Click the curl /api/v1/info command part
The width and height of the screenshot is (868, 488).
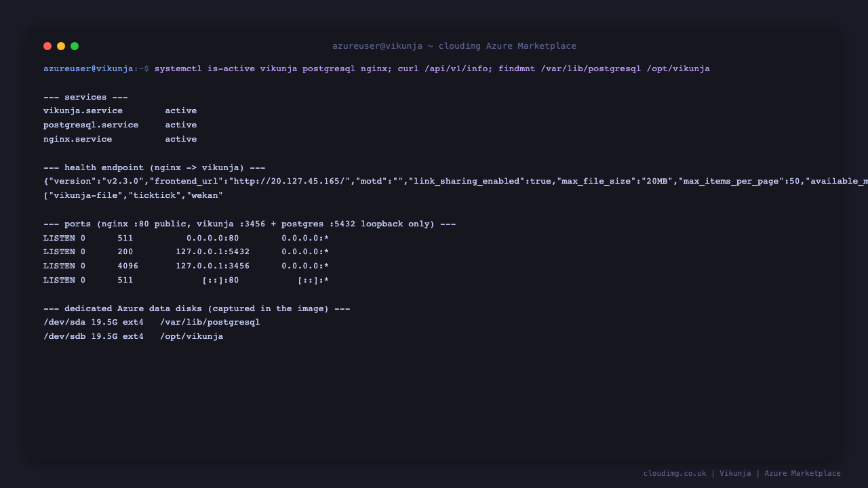pos(443,68)
